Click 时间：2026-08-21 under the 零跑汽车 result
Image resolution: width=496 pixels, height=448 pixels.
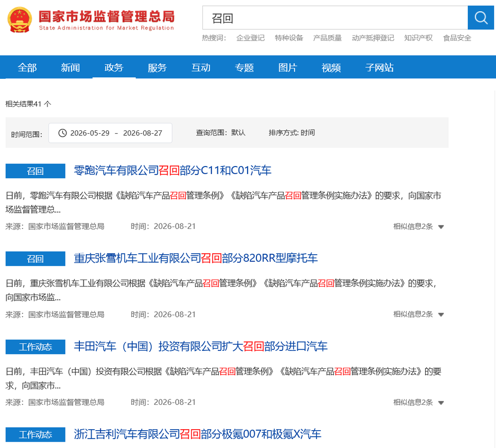(x=163, y=226)
